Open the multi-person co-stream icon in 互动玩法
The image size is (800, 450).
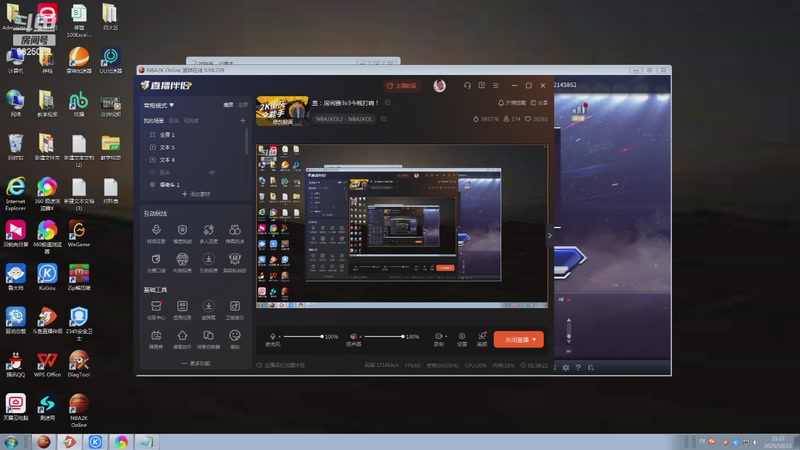pos(208,230)
